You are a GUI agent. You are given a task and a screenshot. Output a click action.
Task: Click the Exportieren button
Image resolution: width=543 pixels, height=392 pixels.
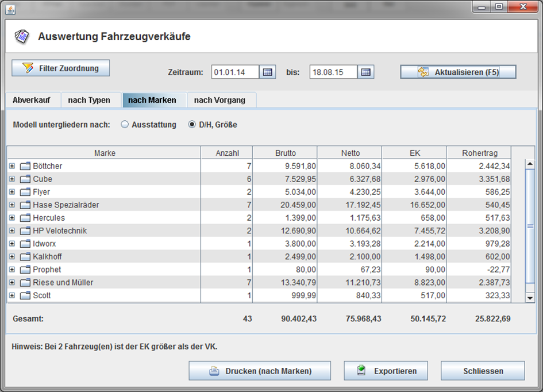tap(386, 371)
